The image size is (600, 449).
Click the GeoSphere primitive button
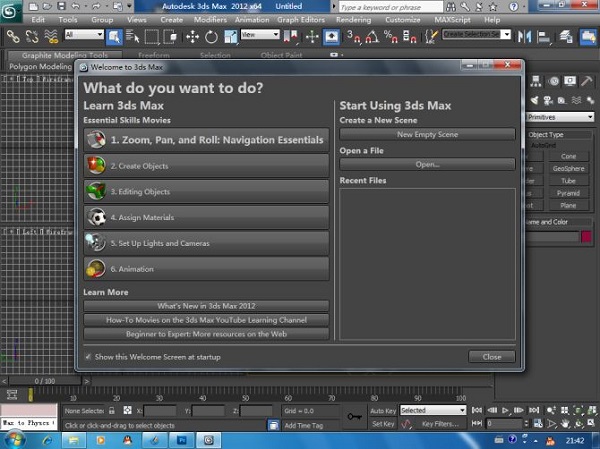[x=568, y=168]
